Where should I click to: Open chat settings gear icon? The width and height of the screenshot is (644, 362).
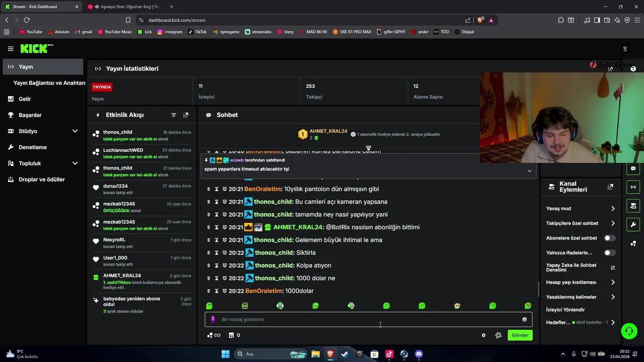[x=484, y=335]
